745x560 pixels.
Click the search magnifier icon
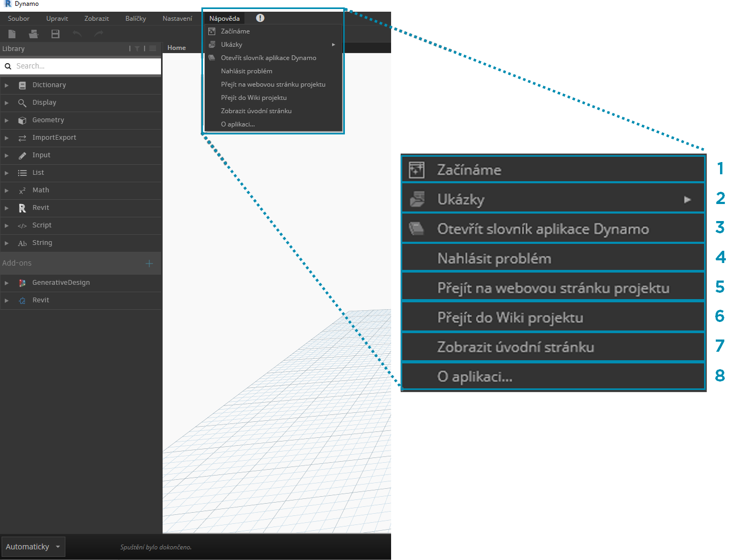[x=8, y=66]
